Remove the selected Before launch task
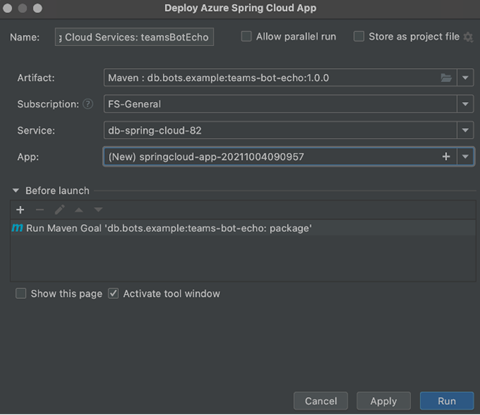 [x=40, y=210]
